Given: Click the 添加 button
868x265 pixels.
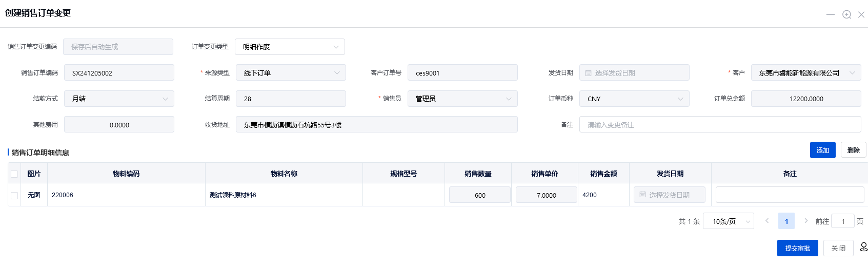Looking at the screenshot, I should pos(823,150).
